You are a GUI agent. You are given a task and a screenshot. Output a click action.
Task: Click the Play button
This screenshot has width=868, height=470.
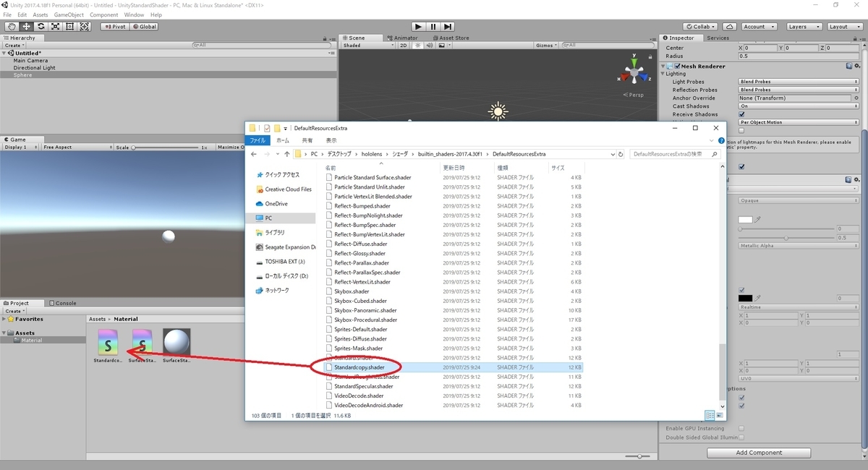pyautogui.click(x=418, y=27)
